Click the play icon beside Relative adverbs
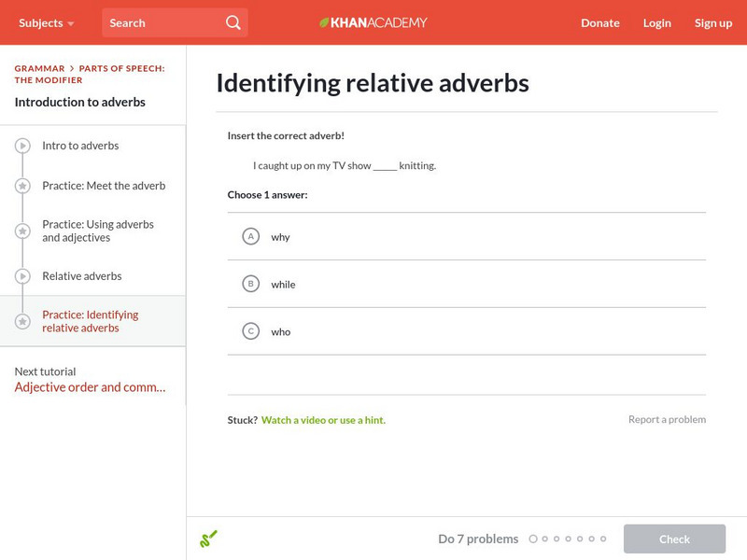 click(x=22, y=276)
